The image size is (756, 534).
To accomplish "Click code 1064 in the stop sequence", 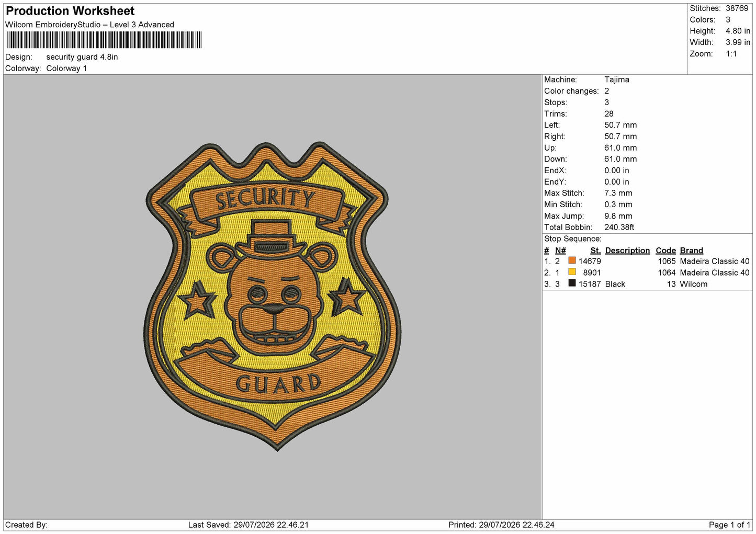I will click(x=667, y=273).
